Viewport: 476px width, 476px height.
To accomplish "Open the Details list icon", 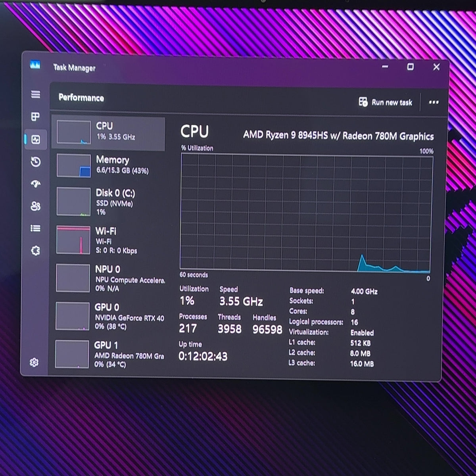I will tap(35, 228).
